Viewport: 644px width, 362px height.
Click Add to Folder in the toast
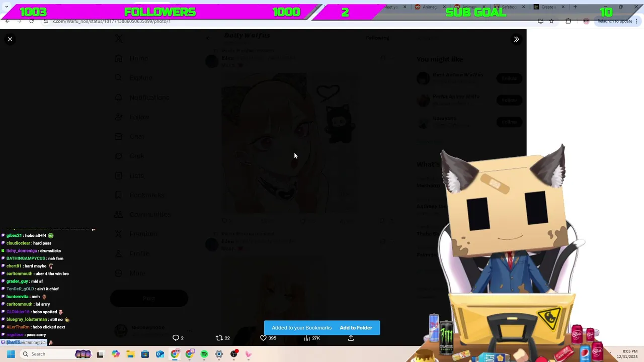point(356,328)
